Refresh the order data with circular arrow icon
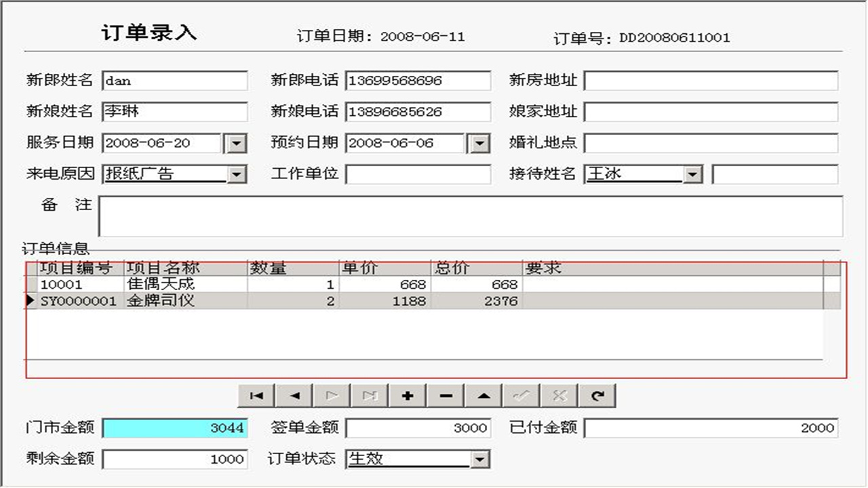 (596, 396)
